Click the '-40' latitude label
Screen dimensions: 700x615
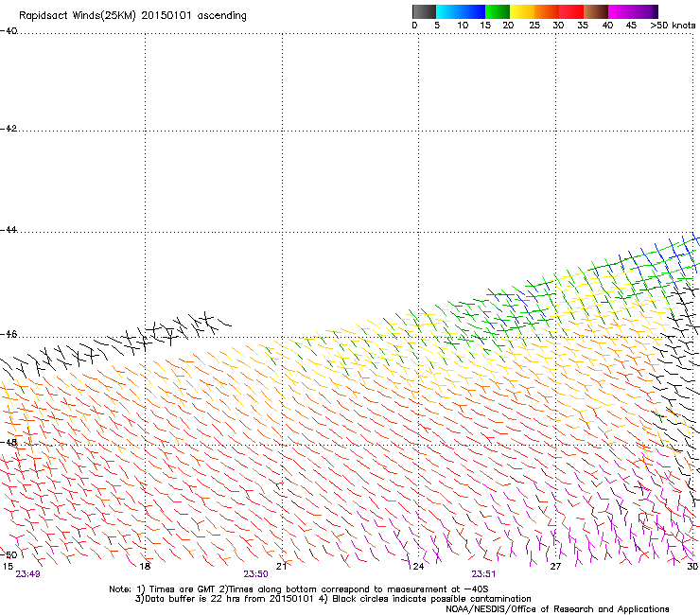click(x=9, y=31)
